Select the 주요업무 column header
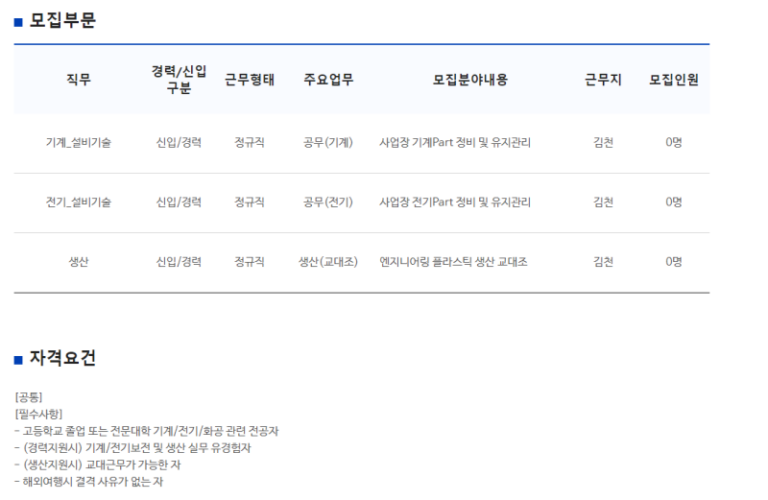The height and width of the screenshot is (500, 768). point(328,80)
